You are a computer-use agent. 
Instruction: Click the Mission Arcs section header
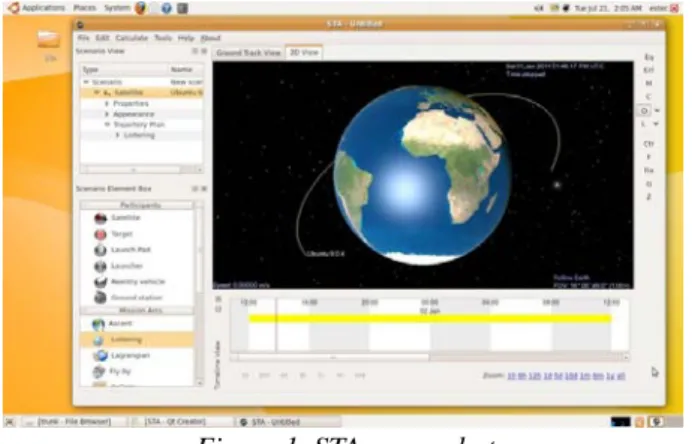pyautogui.click(x=137, y=311)
